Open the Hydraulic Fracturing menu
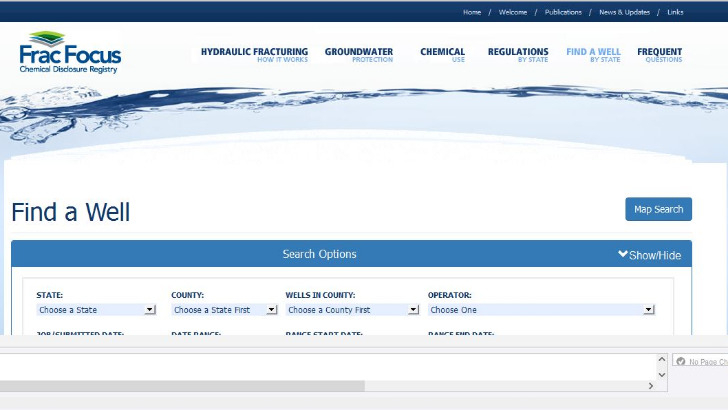This screenshot has width=728, height=410. point(254,54)
